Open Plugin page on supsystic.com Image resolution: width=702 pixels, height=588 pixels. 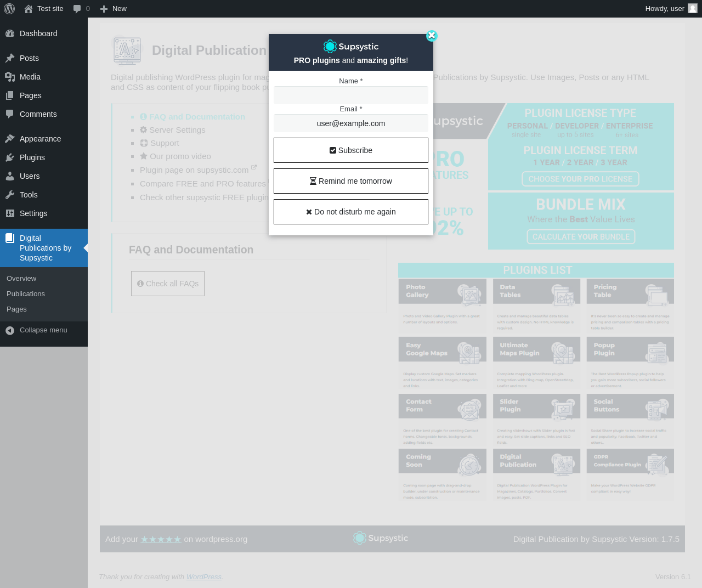(x=198, y=170)
